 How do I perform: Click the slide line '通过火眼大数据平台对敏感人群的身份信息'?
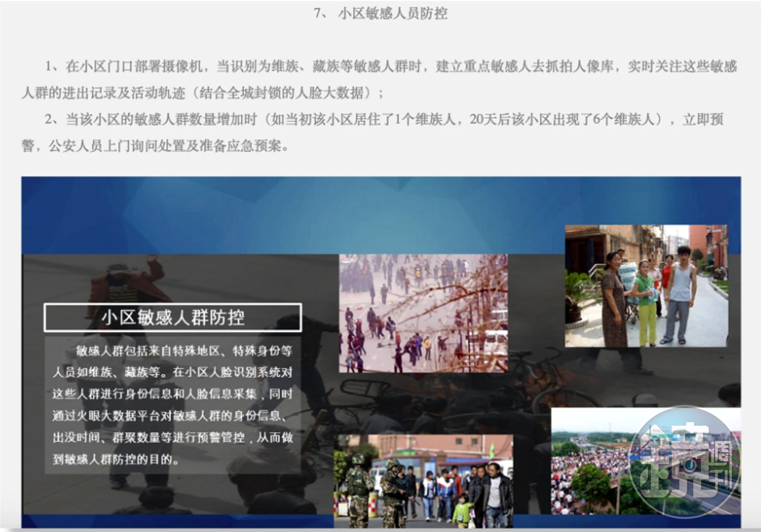[x=170, y=416]
